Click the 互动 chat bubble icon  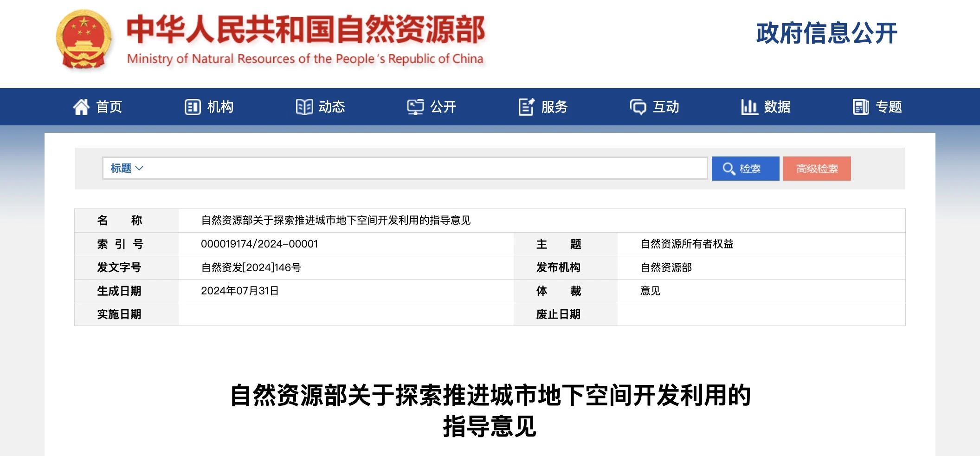638,107
